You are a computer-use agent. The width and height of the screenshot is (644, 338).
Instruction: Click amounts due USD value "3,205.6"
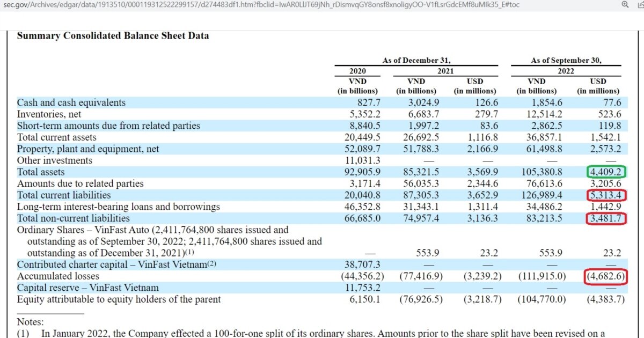click(605, 183)
